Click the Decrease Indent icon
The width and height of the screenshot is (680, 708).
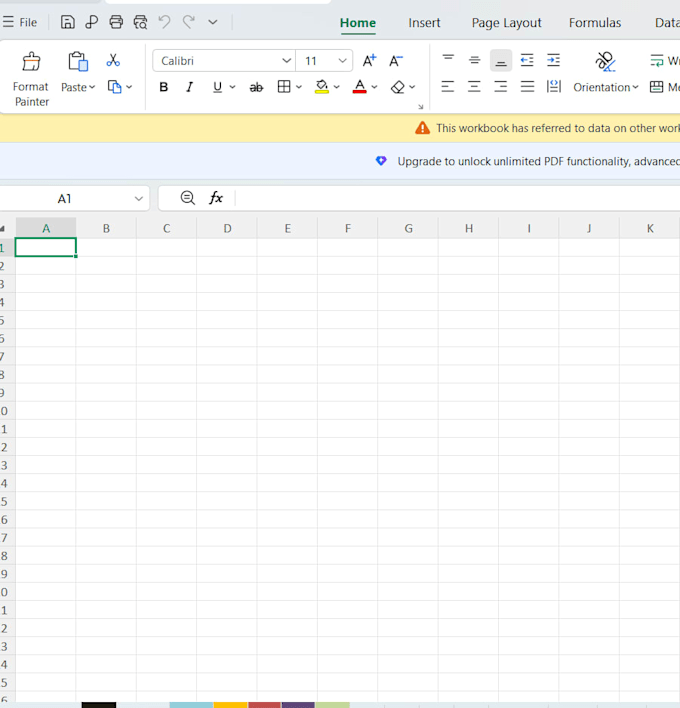pos(527,60)
